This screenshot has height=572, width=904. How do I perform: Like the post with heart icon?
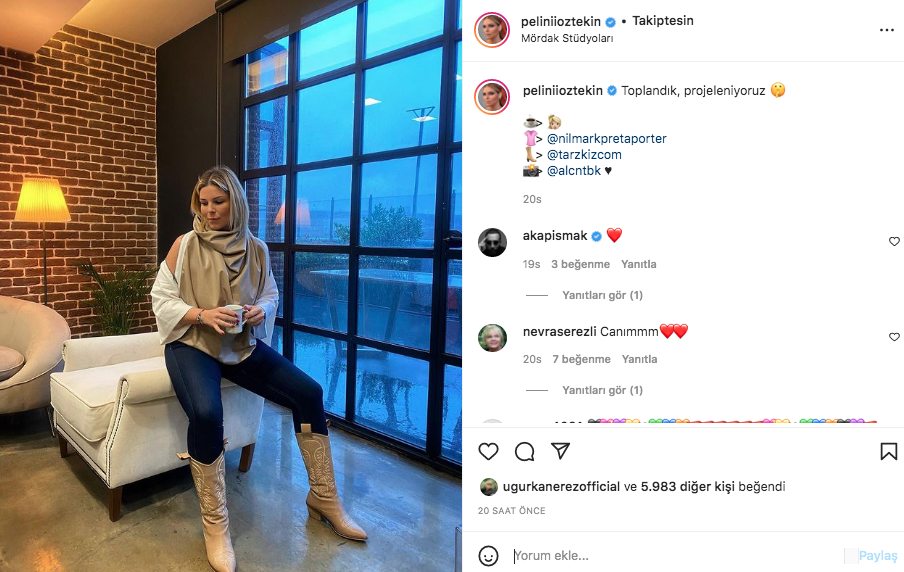coord(488,451)
